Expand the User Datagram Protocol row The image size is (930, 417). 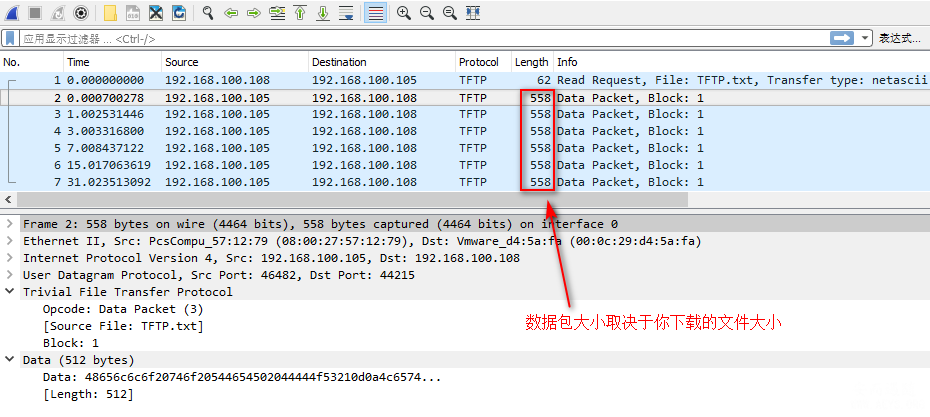pos(10,275)
